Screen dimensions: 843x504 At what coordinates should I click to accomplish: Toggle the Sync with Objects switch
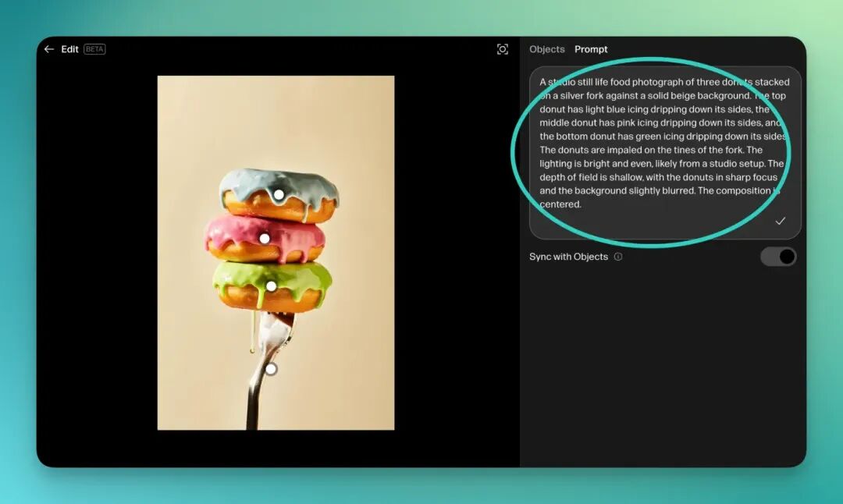coord(778,257)
